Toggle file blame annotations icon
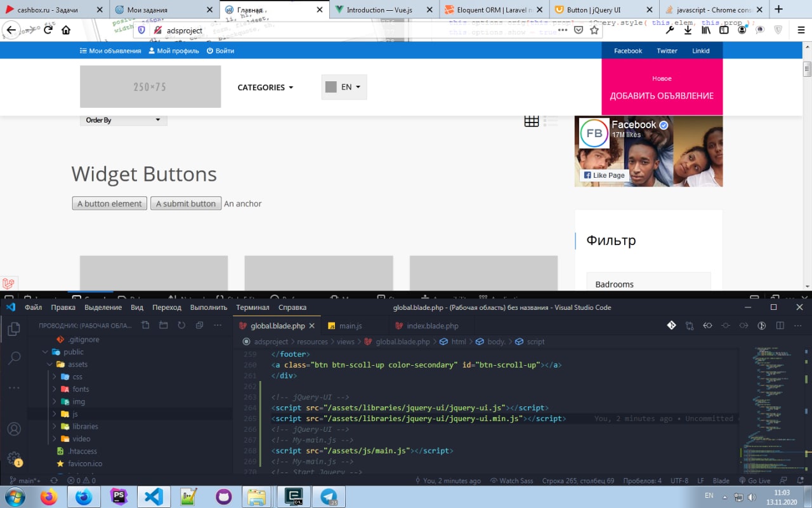This screenshot has height=508, width=812. click(762, 326)
